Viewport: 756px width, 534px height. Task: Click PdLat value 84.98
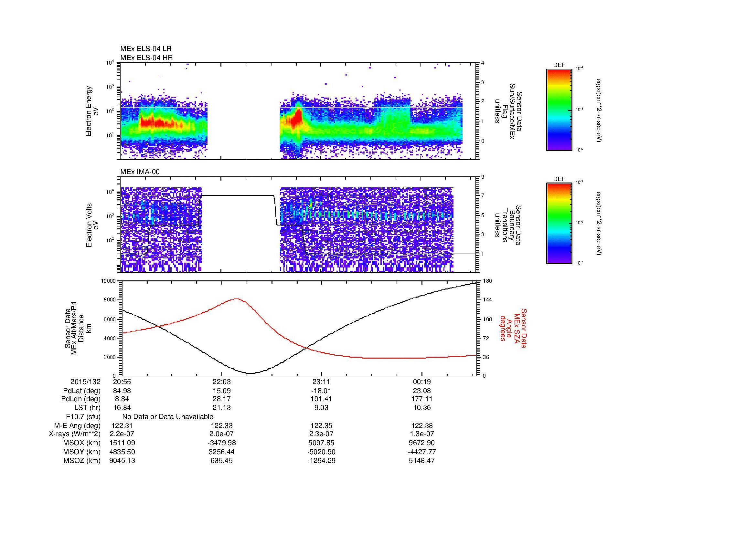click(122, 391)
